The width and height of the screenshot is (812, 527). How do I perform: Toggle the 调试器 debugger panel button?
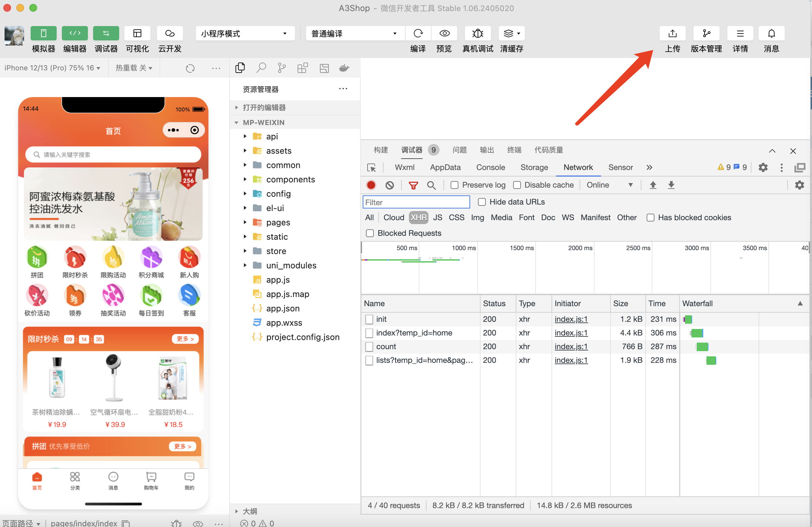tap(106, 34)
